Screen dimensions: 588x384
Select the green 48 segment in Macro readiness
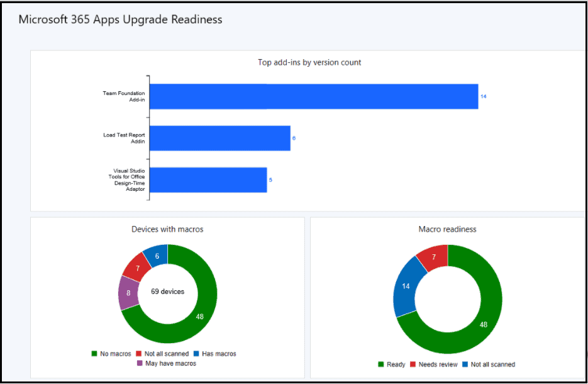(484, 324)
